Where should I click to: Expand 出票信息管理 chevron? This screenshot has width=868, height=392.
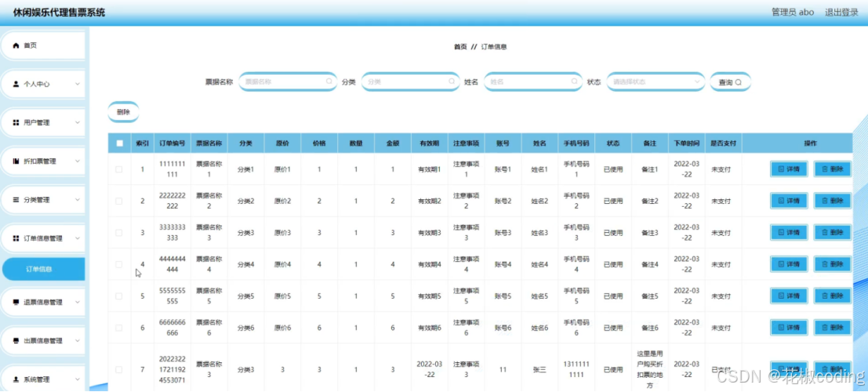tap(78, 341)
